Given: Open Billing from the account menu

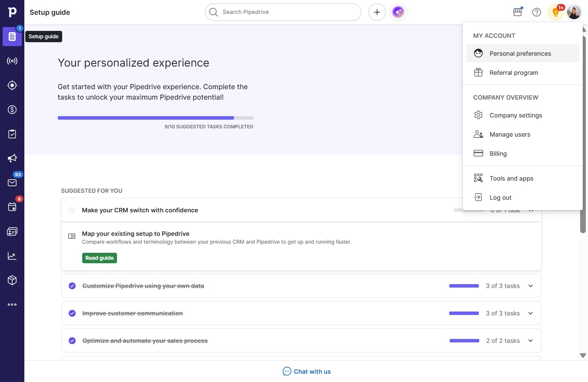Looking at the screenshot, I should point(523,153).
